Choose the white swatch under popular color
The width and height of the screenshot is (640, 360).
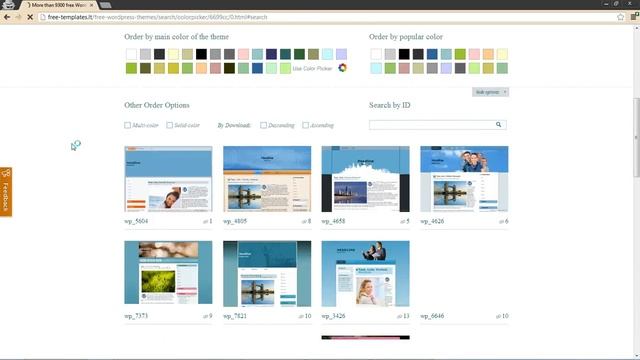tap(376, 54)
